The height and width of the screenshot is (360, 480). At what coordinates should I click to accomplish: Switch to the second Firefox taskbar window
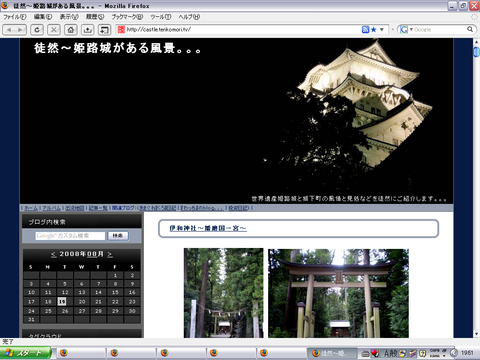click(130, 353)
